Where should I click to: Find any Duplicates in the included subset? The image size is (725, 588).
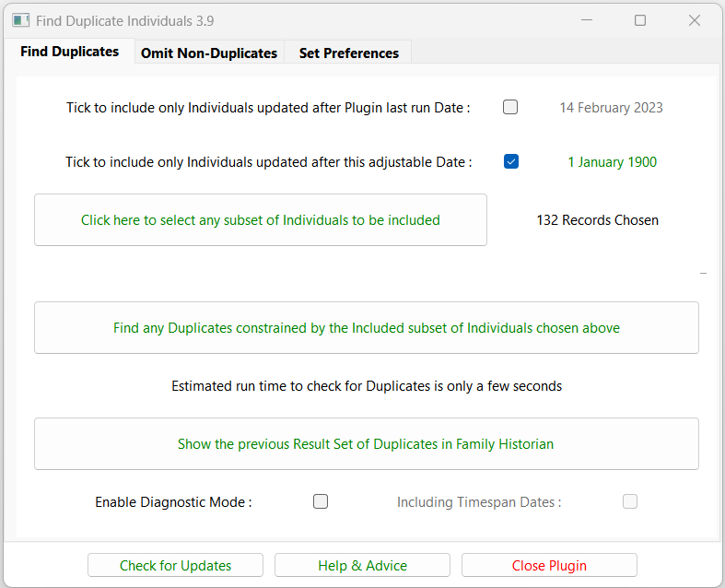coord(367,328)
